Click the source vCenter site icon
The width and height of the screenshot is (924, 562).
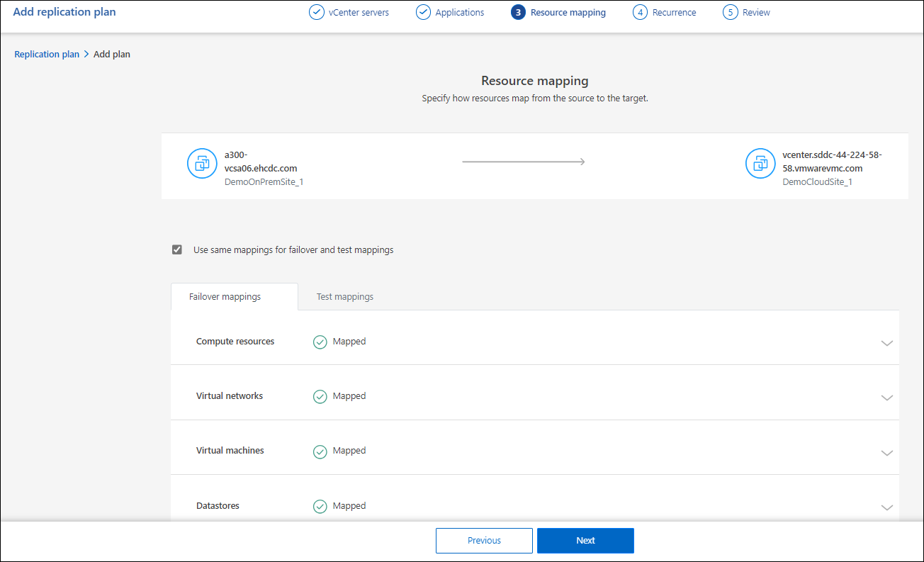[202, 164]
